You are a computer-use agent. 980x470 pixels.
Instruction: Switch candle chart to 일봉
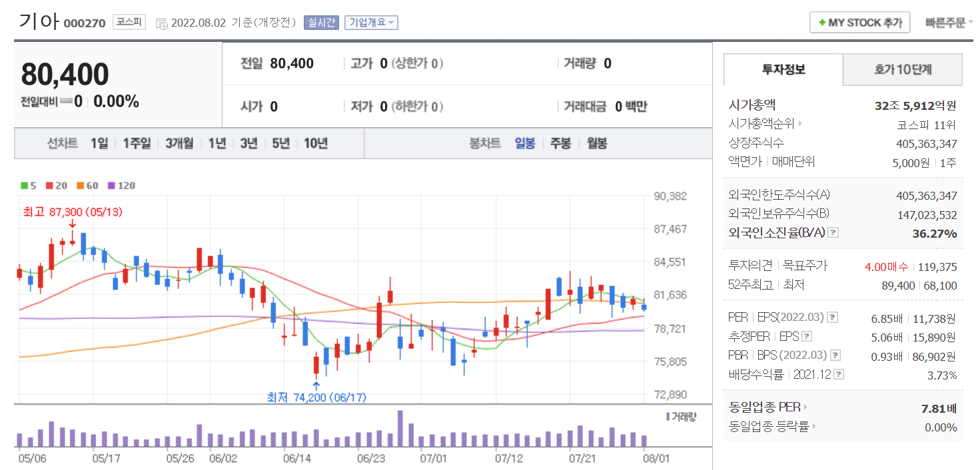[525, 143]
